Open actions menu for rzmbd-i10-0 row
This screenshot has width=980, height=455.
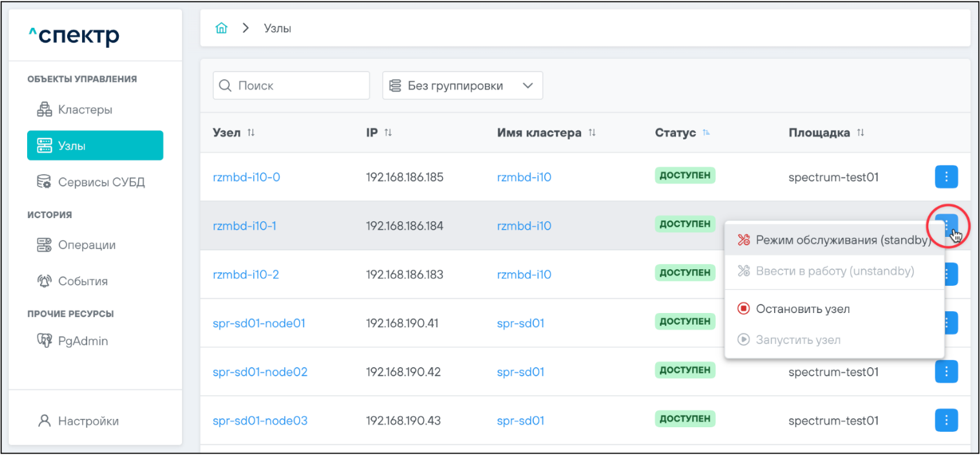point(946,176)
